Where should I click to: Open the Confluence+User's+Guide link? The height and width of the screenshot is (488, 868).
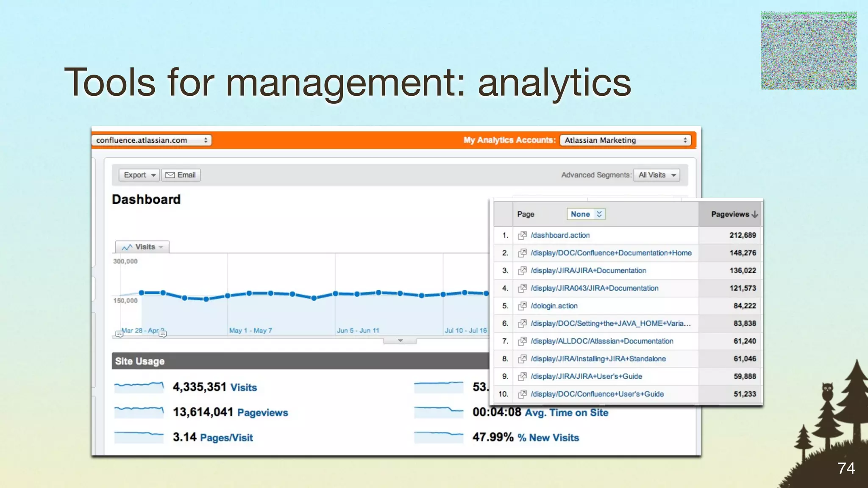point(597,394)
